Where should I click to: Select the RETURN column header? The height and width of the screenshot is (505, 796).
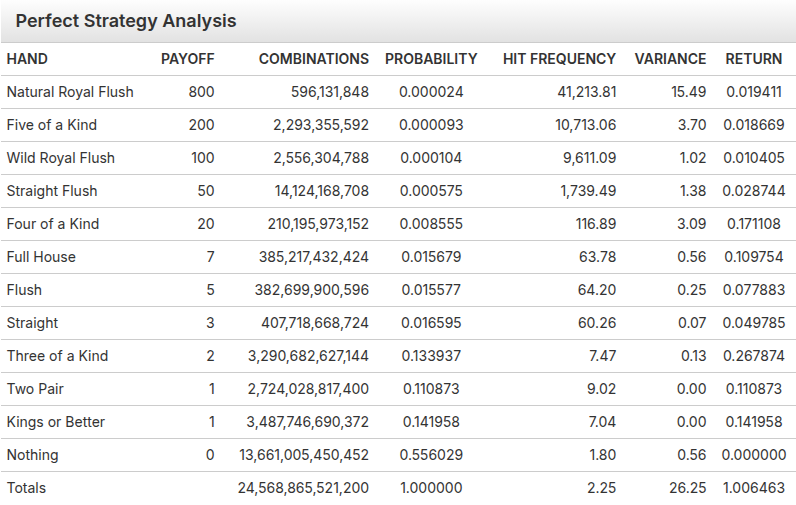(753, 59)
